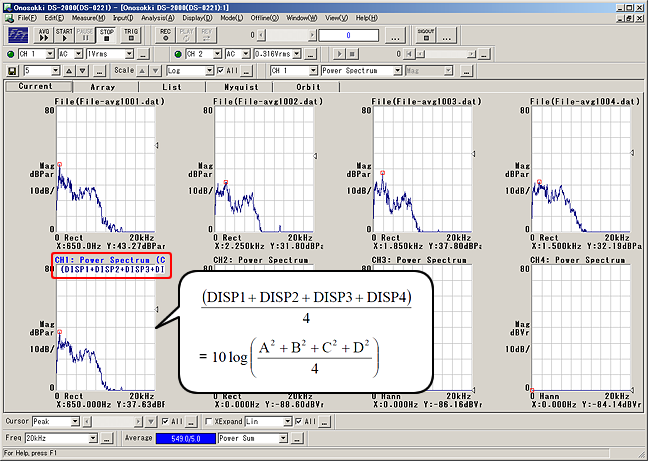The image size is (648, 461).
Task: Click the SIGOUT signal output button
Action: [x=426, y=35]
